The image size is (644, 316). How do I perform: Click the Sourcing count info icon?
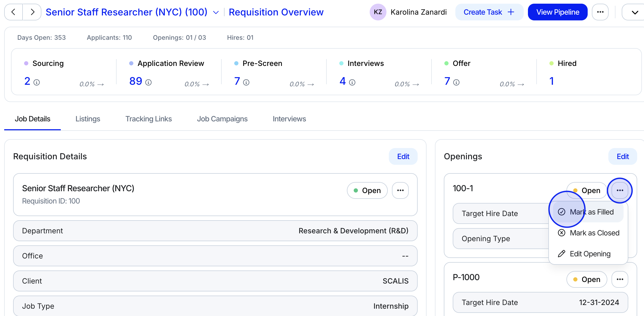point(37,83)
